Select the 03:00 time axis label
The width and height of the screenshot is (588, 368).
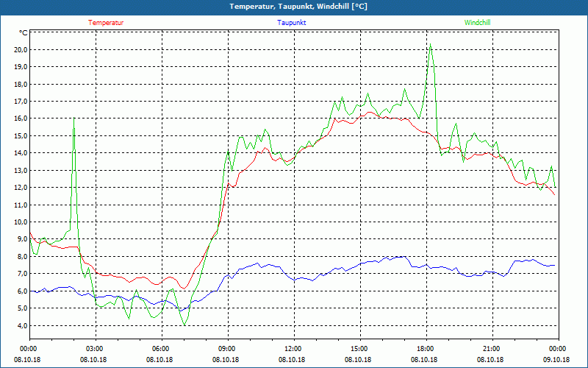point(95,348)
